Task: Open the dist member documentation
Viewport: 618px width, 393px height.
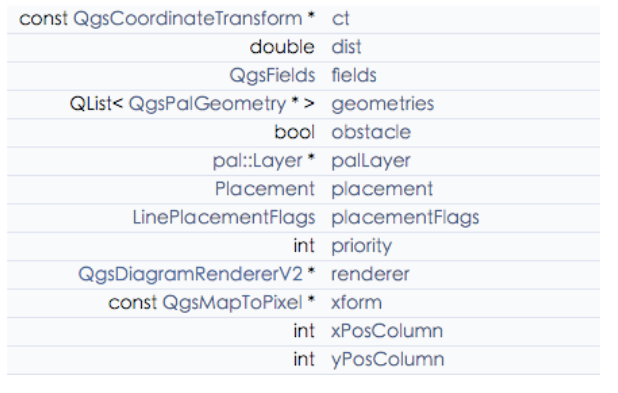Action: point(346,47)
